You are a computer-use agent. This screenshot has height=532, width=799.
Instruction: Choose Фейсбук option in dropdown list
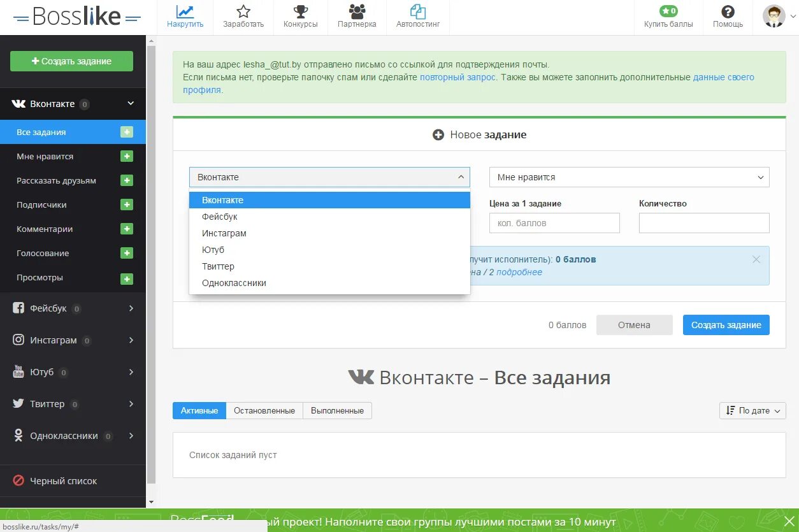tap(329, 217)
